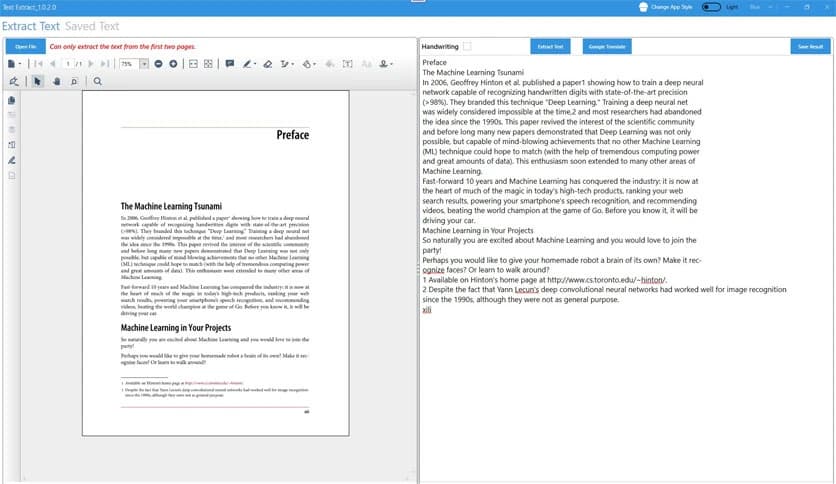Go to the next page
836x484 pixels.
click(91, 64)
